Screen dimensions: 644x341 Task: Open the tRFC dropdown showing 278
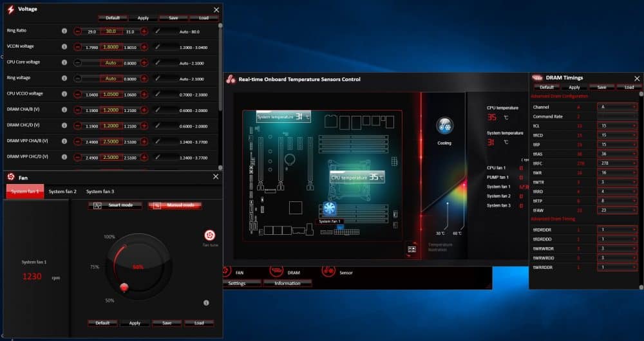(618, 163)
